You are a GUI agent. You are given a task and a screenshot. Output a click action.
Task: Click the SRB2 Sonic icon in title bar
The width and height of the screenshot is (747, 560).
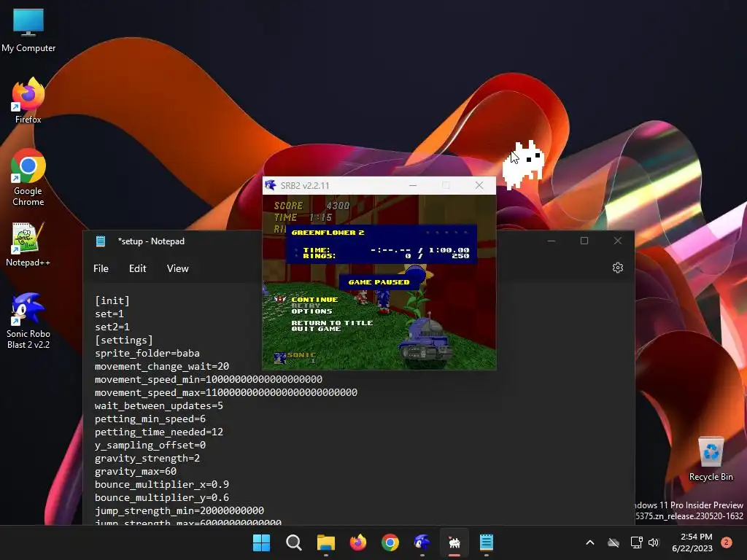(x=271, y=185)
